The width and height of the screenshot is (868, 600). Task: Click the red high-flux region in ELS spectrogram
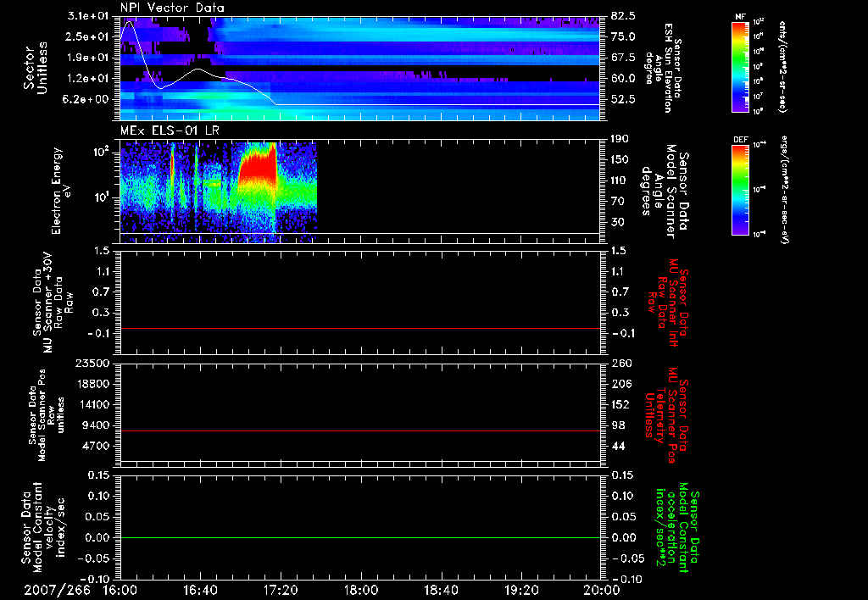(257, 165)
